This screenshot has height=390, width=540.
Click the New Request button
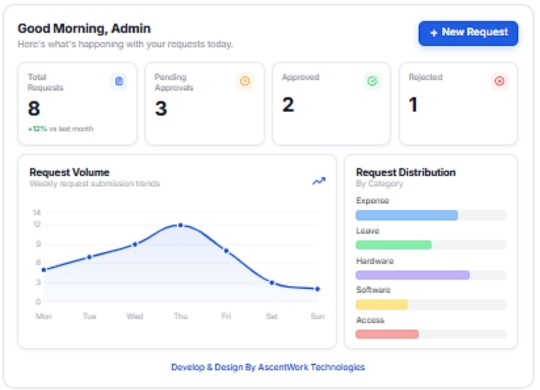468,33
